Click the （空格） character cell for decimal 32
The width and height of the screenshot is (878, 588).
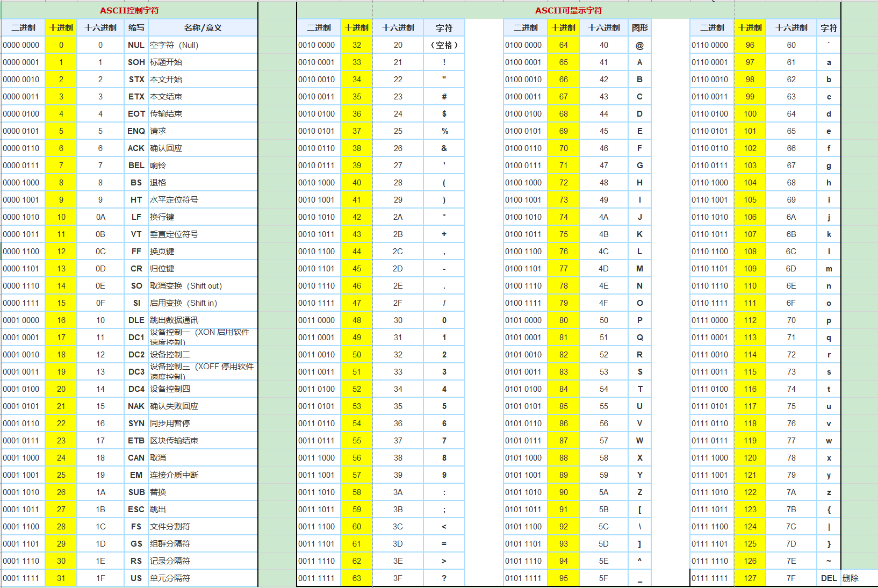point(444,45)
